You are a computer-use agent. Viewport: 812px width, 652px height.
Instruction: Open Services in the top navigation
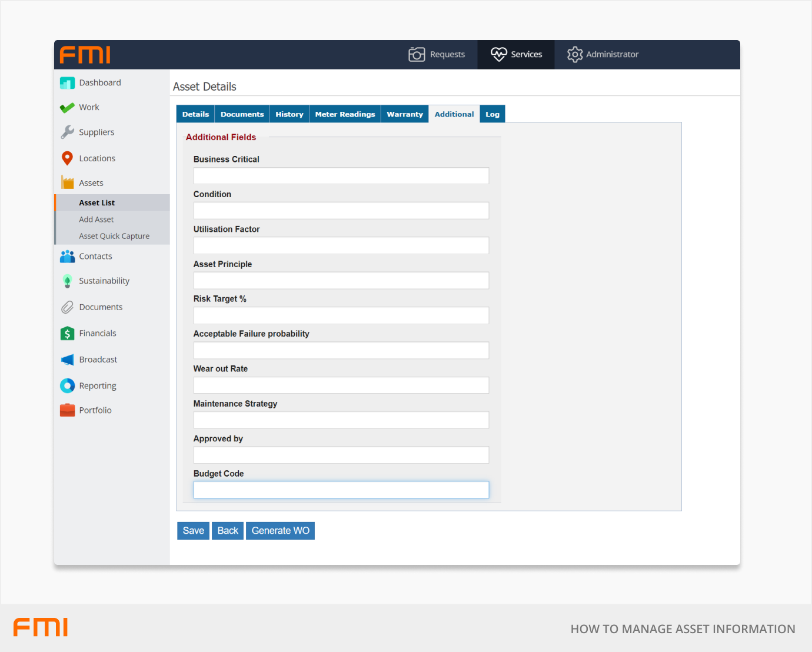click(x=516, y=55)
